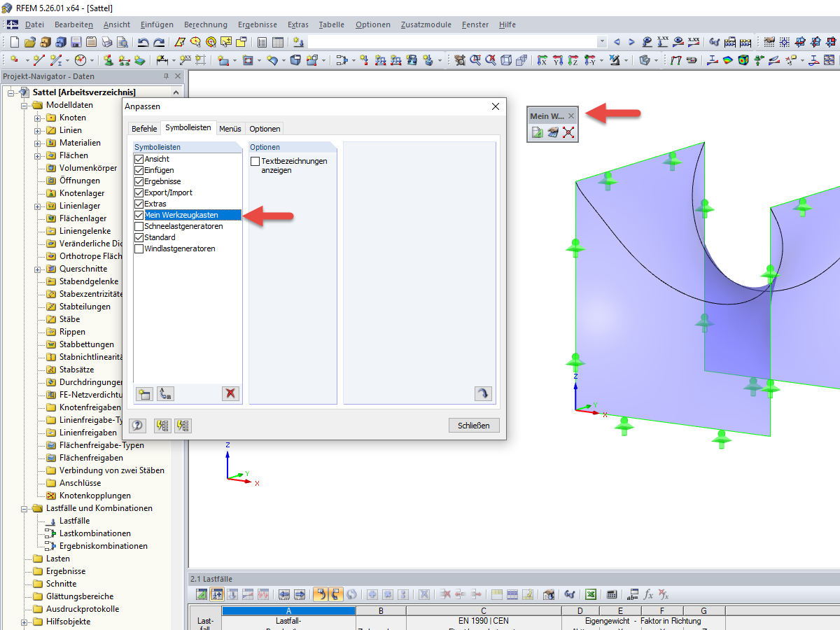The width and height of the screenshot is (840, 630).
Task: Collapse the Modelldaten folder
Action: coord(24,105)
